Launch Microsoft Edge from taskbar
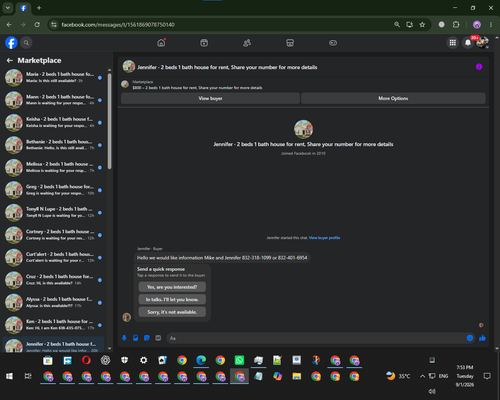Screen dimensions: 500x400 201,360
